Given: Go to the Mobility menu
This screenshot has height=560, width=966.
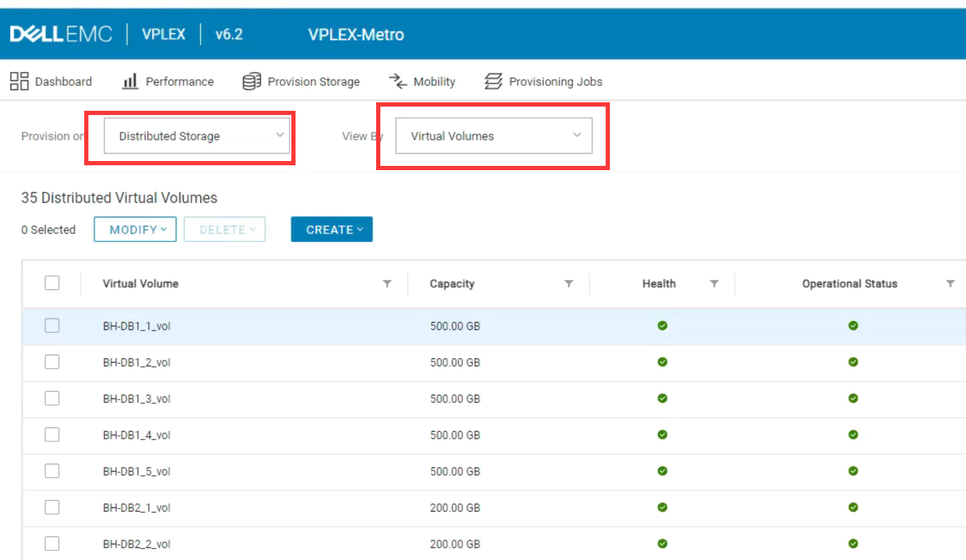Looking at the screenshot, I should tap(434, 82).
